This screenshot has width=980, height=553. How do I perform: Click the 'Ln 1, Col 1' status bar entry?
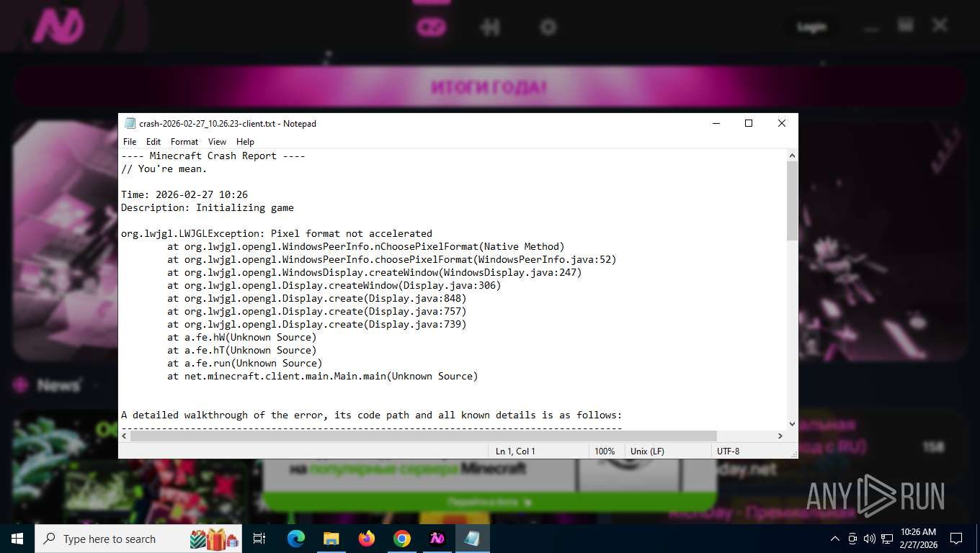coord(516,451)
